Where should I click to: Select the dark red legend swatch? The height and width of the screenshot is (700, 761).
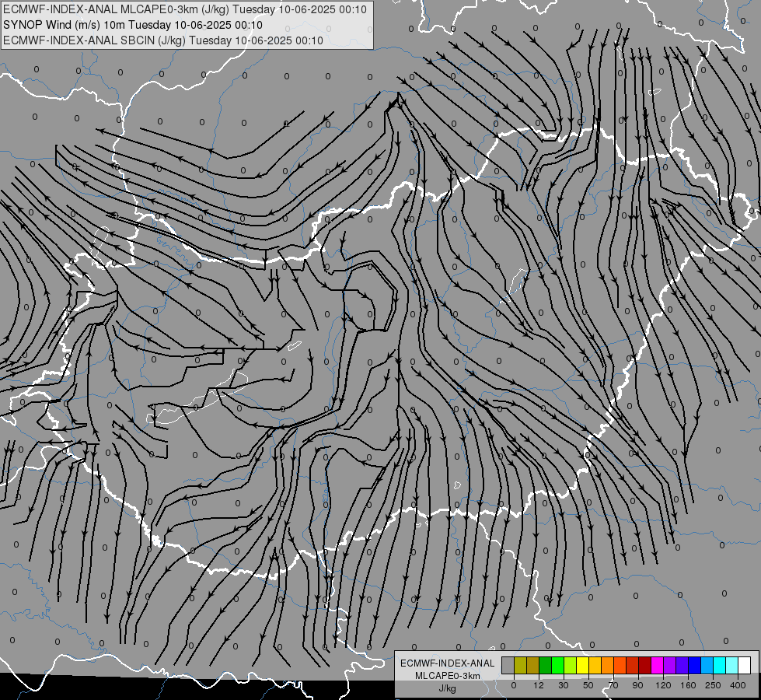(x=645, y=665)
